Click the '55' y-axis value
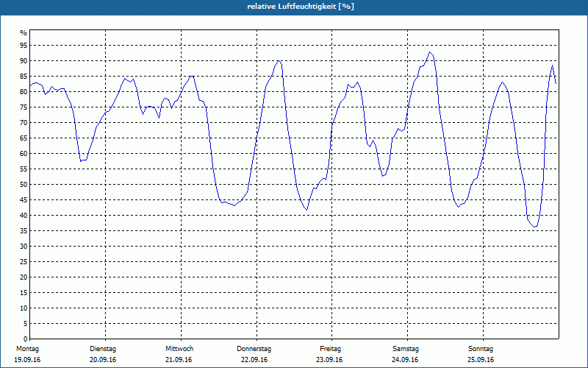The width and height of the screenshot is (588, 368). [x=24, y=169]
